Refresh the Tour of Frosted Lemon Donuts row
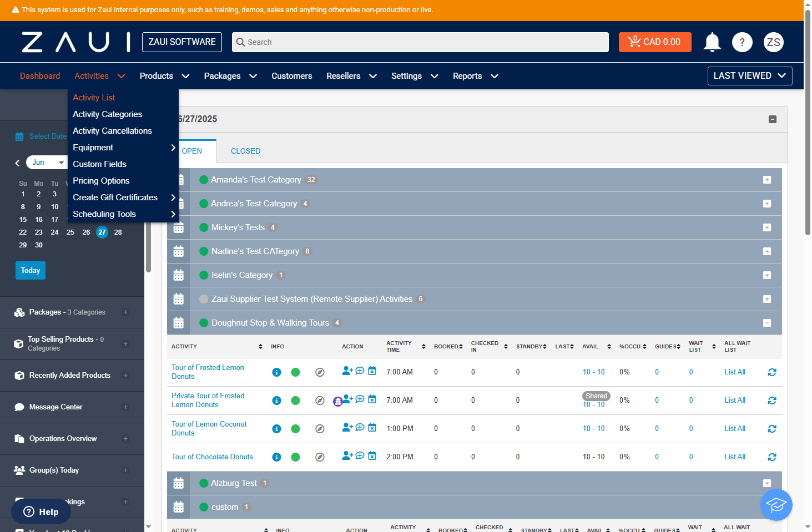Screen dimensions: 812x532 772,372
